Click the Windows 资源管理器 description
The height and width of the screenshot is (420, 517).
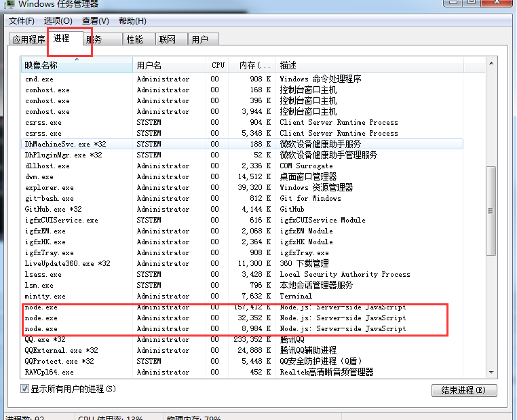point(316,187)
